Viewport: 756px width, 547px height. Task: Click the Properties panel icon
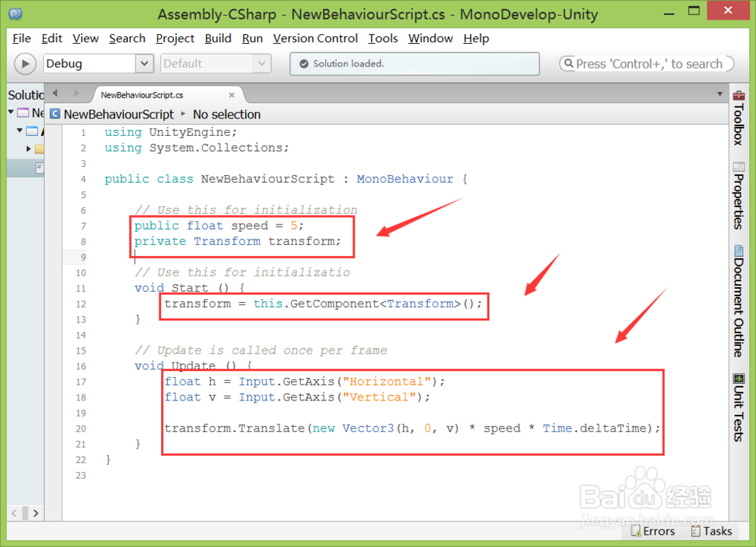click(739, 167)
